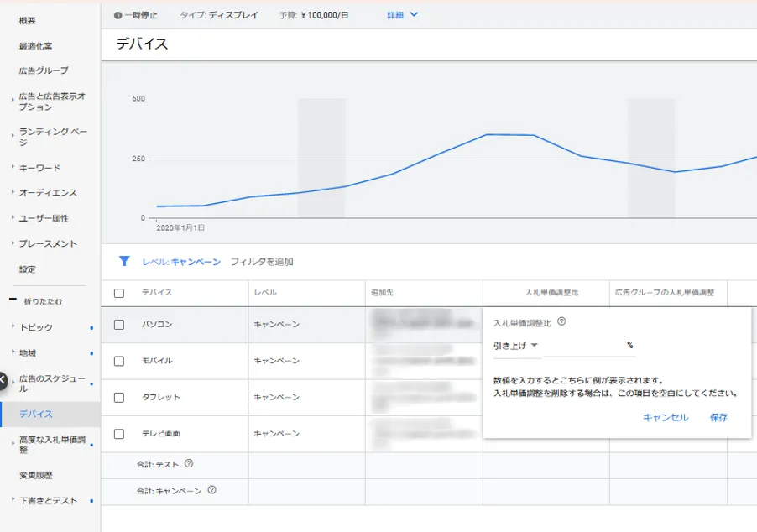The width and height of the screenshot is (757, 532).
Task: Open 概要 in the sidebar
Action: (x=28, y=20)
